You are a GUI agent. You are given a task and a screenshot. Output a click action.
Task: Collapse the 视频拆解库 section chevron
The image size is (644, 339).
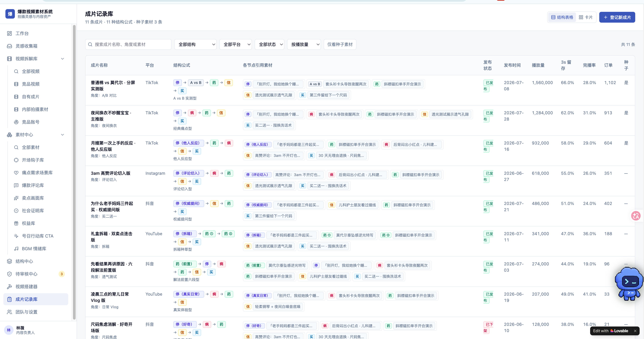(x=62, y=59)
